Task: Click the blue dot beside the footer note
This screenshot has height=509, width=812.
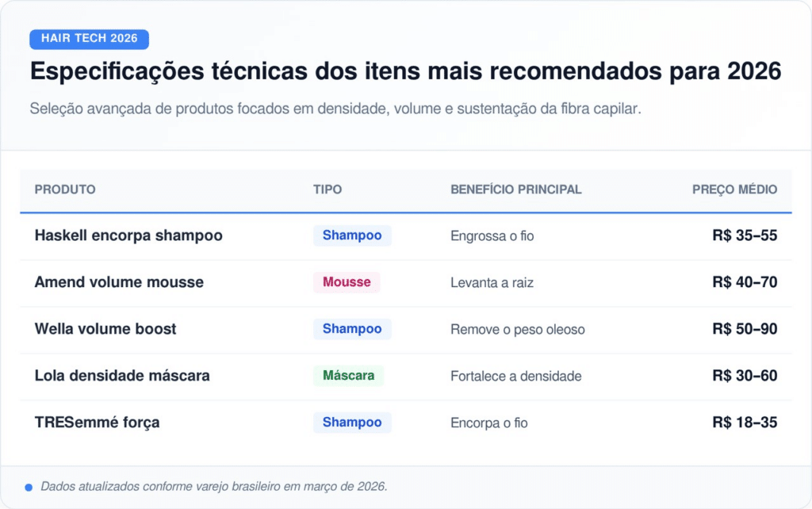Action: pos(29,487)
